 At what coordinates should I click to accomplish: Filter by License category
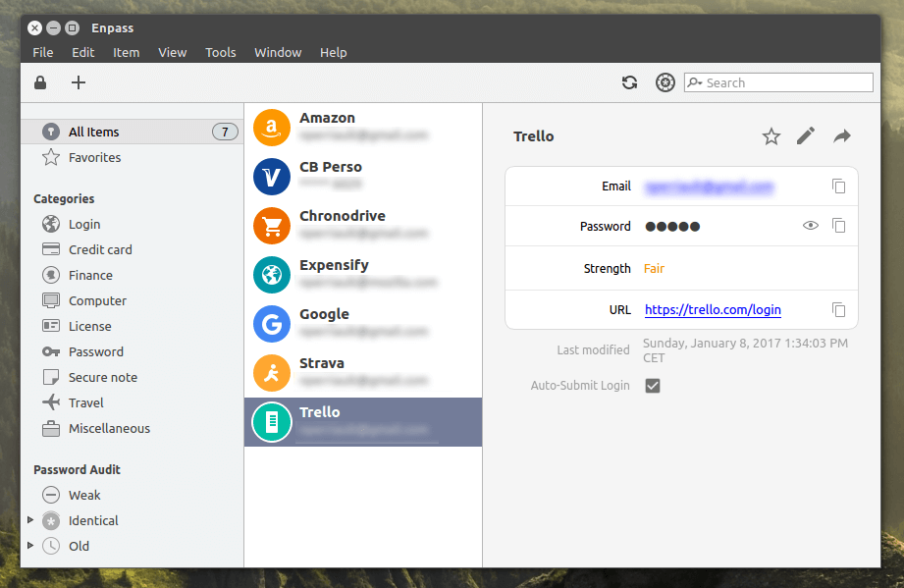(x=133, y=326)
